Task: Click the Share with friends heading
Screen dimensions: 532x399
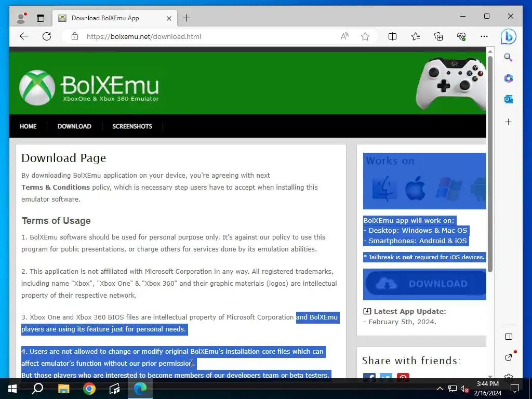Action: point(411,361)
